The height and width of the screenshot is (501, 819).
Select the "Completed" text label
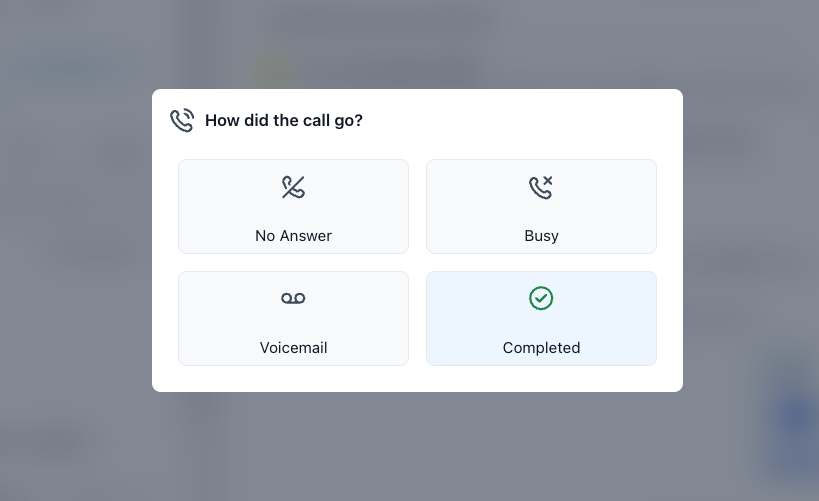[541, 348]
